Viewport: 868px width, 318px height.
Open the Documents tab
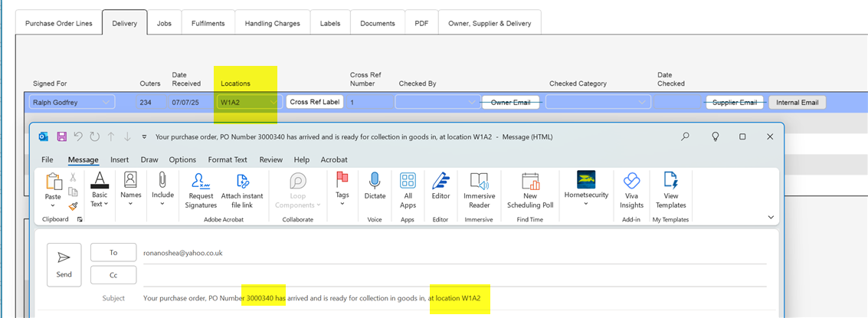pyautogui.click(x=378, y=23)
